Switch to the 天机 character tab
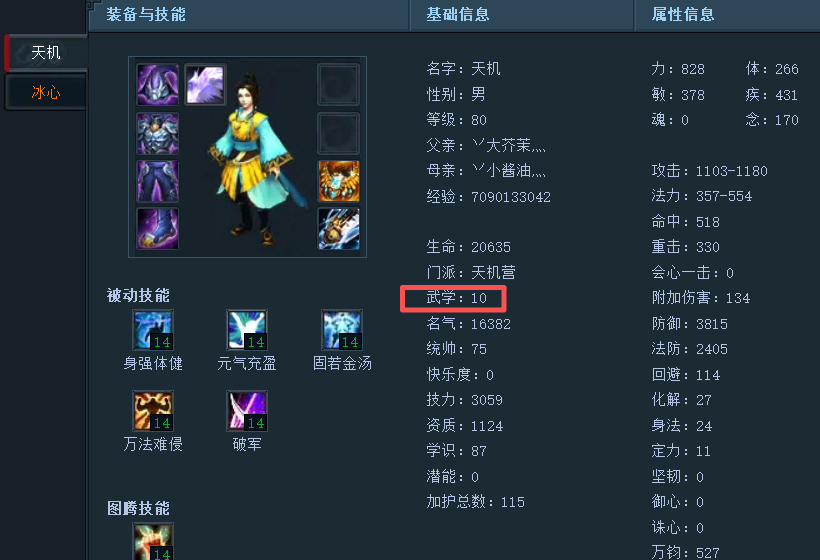 (46, 52)
